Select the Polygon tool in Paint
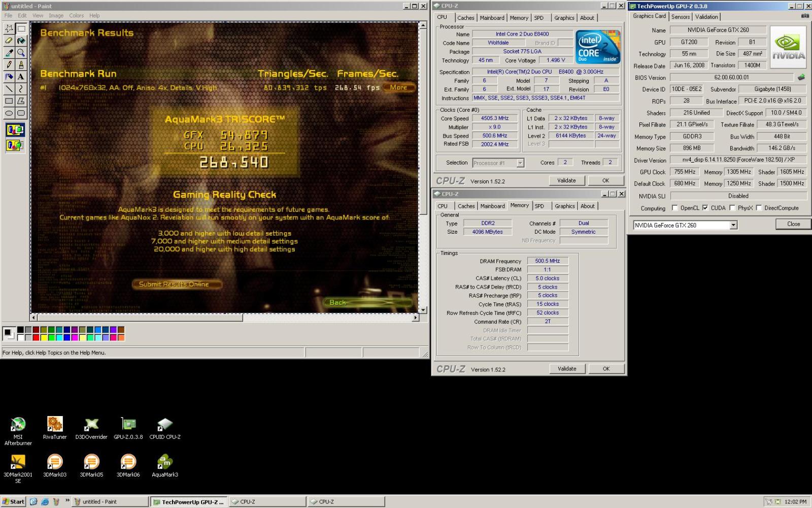Viewport: 812px width, 508px height. click(x=21, y=101)
